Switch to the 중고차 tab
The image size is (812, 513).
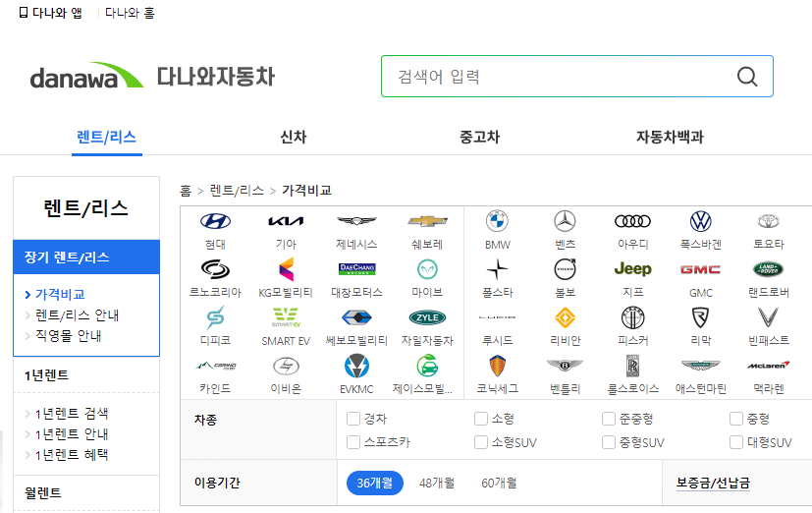tap(479, 138)
